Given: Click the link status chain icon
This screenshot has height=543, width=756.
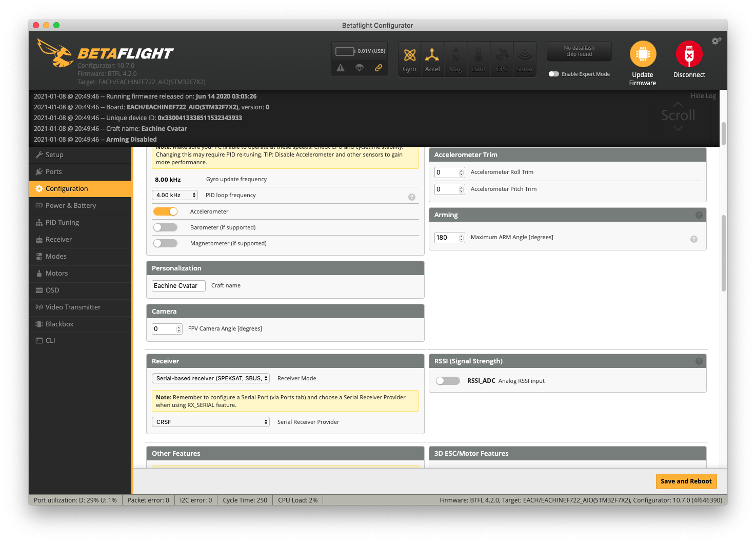Looking at the screenshot, I should [379, 68].
